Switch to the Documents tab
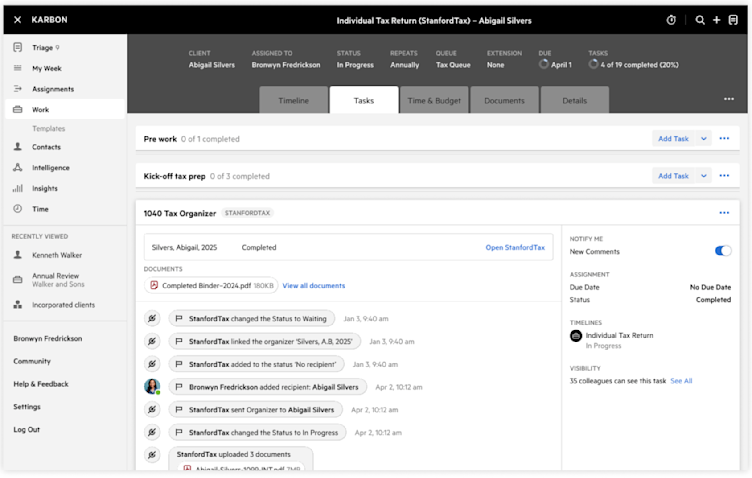This screenshot has width=752, height=478. [504, 100]
